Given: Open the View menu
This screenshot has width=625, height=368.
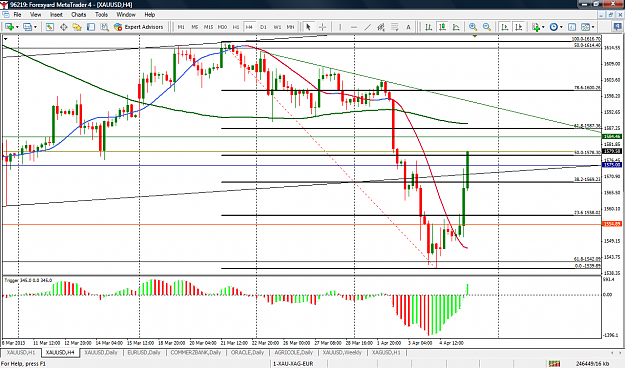Looking at the screenshot, I should (x=35, y=15).
